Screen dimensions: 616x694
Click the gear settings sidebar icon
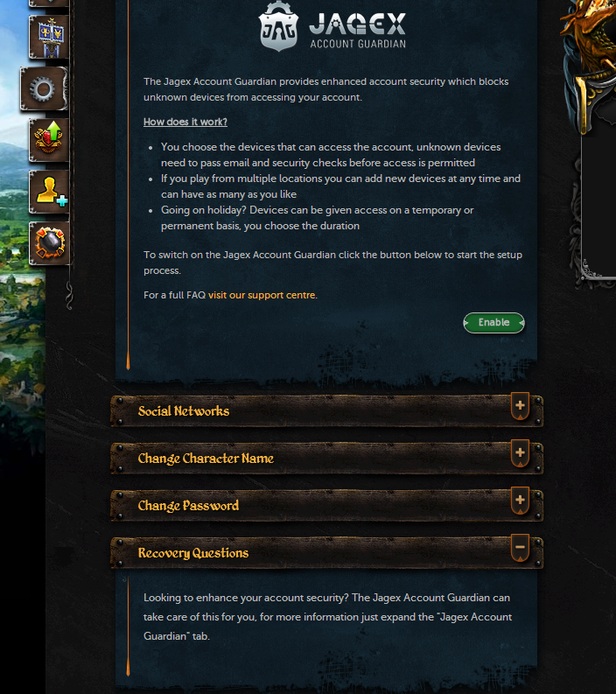(x=44, y=89)
